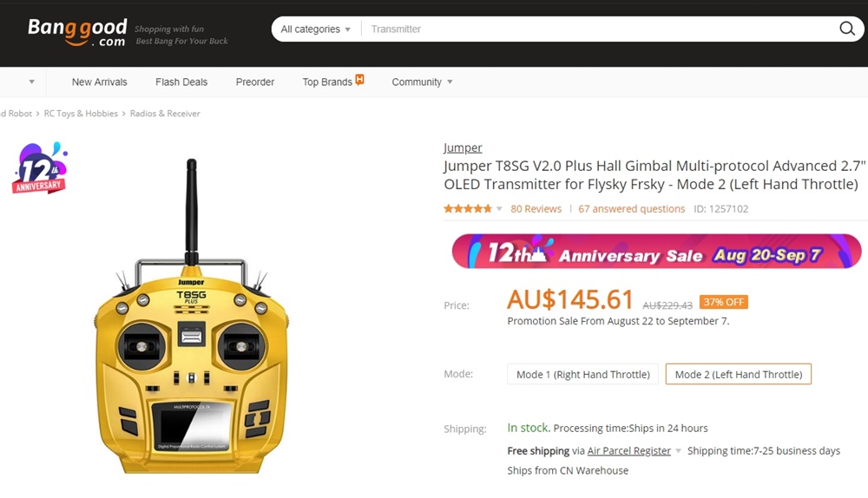Expand the Air Parcel Register shipping options

678,451
